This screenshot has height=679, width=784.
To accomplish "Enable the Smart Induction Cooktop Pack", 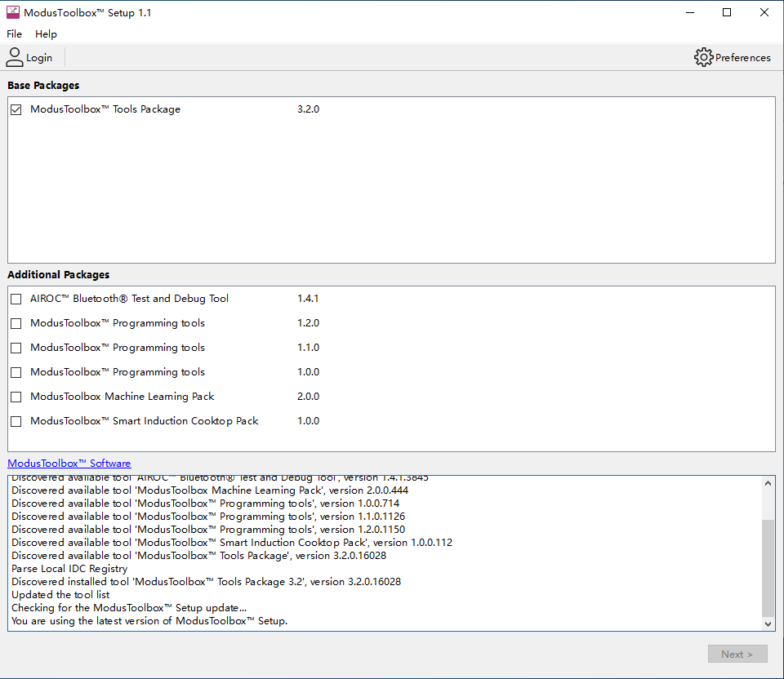I will (16, 421).
